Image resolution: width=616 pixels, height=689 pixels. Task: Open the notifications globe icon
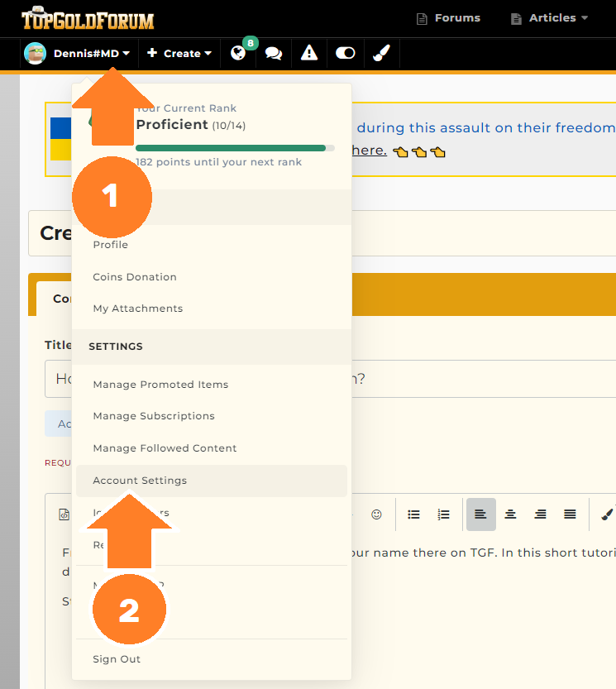(238, 54)
